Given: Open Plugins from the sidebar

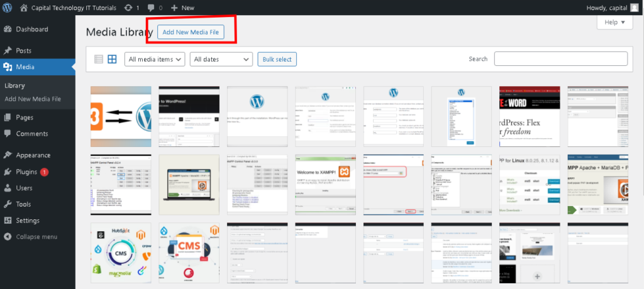Looking at the screenshot, I should pyautogui.click(x=28, y=172).
